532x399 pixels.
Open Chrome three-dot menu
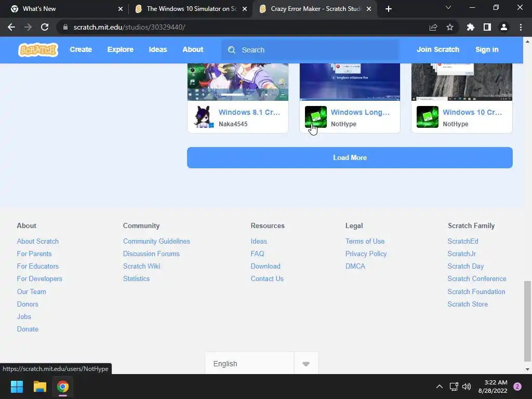click(x=521, y=27)
